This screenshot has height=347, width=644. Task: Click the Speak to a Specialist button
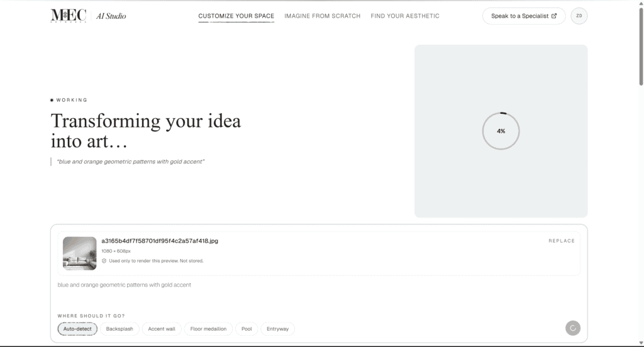pos(524,16)
